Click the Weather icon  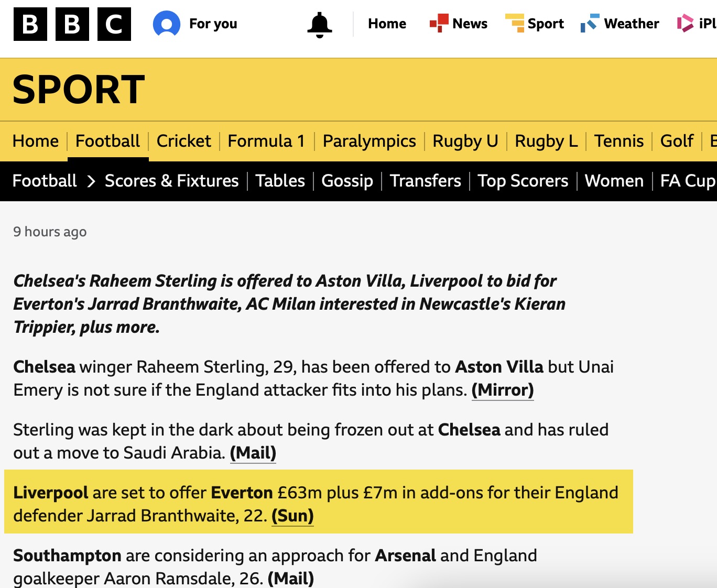(590, 23)
